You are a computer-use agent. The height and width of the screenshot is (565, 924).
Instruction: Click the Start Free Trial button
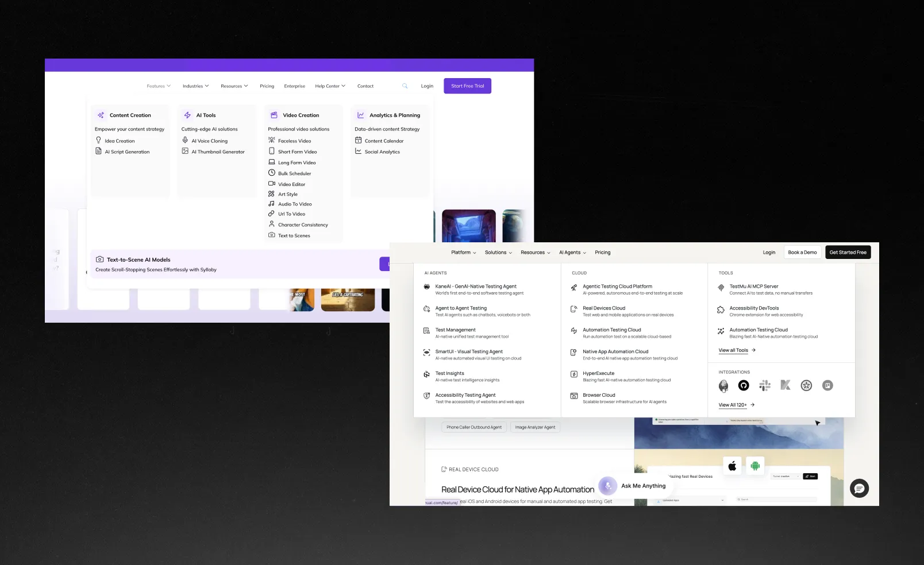tap(468, 86)
